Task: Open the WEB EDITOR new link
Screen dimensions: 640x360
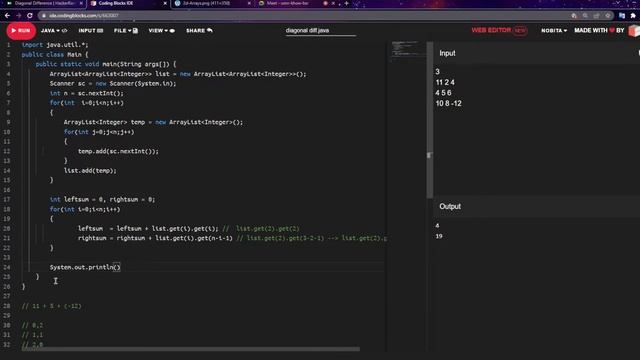Action: (499, 30)
